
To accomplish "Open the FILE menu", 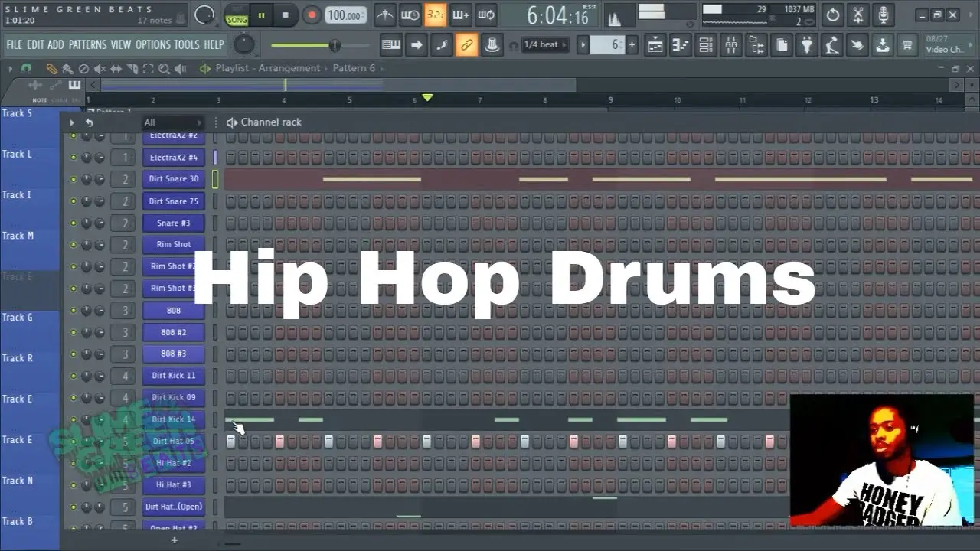I will (x=15, y=44).
